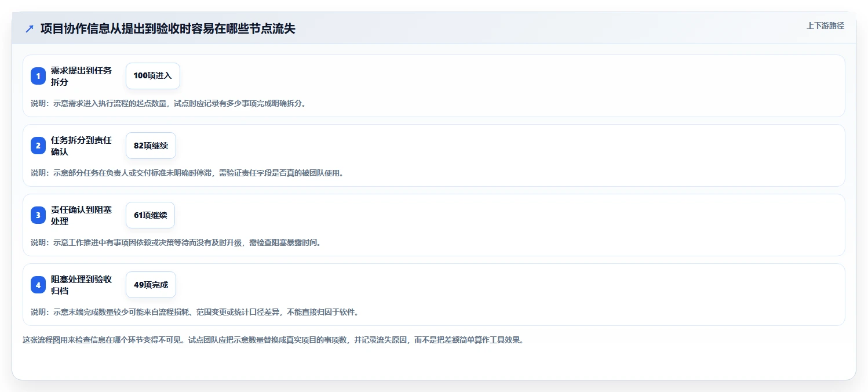Image resolution: width=868 pixels, height=392 pixels.
Task: Click the 61项继续 count chip
Action: tap(150, 215)
